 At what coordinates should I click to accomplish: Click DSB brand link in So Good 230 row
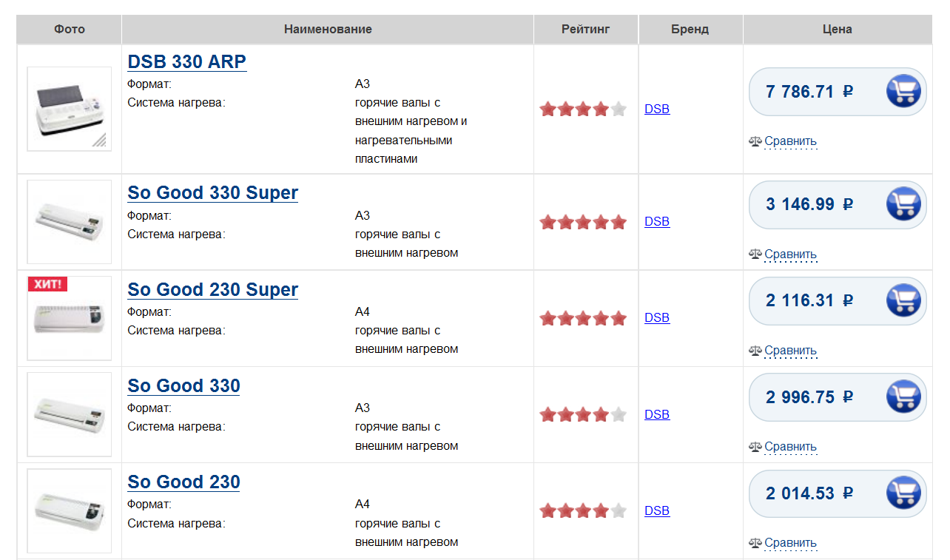pyautogui.click(x=657, y=510)
